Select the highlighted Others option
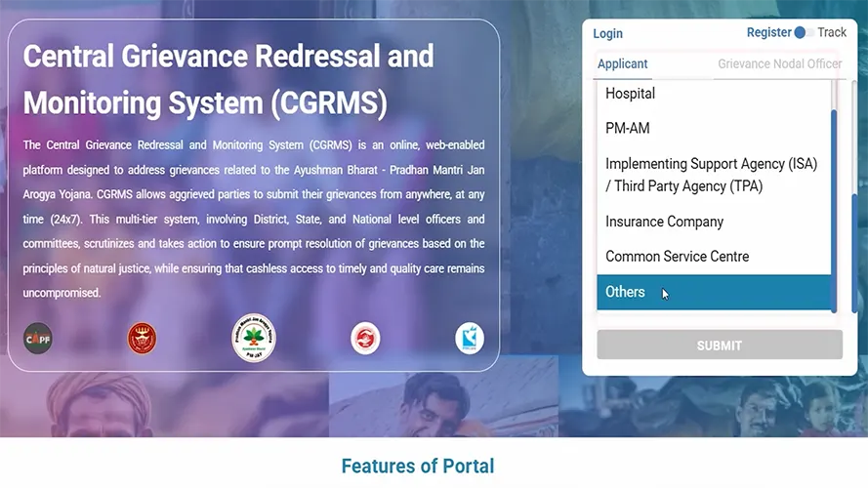The height and width of the screenshot is (488, 868). [714, 292]
